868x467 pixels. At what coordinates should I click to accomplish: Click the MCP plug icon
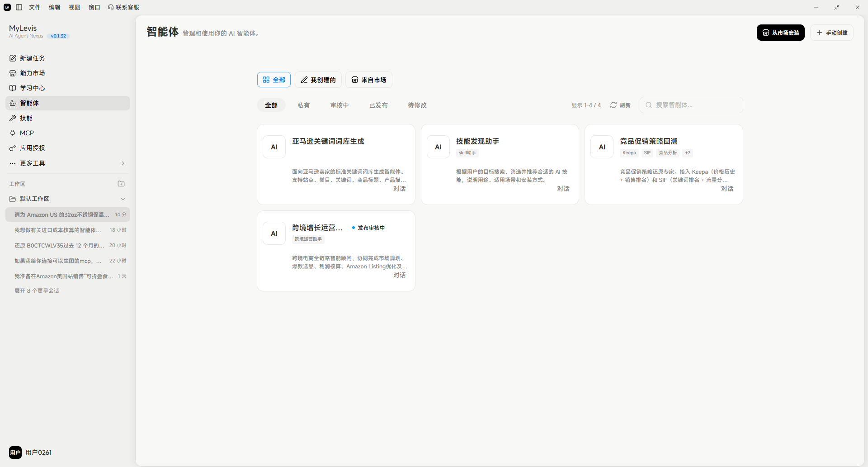pyautogui.click(x=13, y=133)
